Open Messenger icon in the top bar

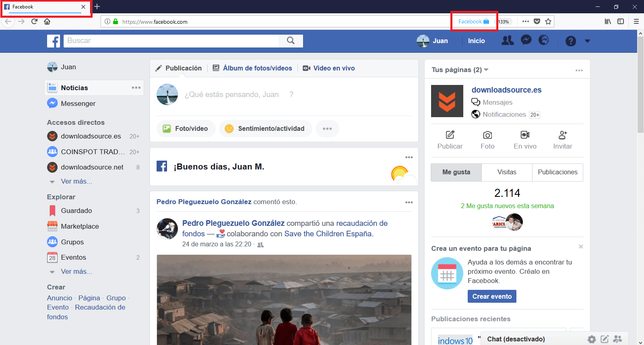click(526, 40)
